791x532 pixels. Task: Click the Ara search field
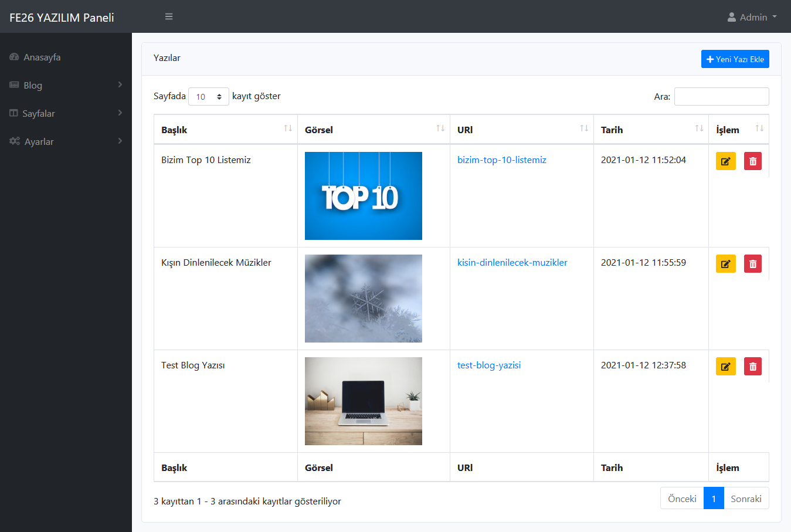pyautogui.click(x=722, y=97)
